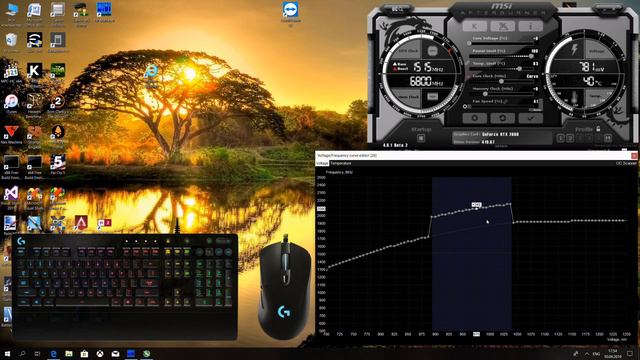640x360 pixels.
Task: Select the red A icon desktop shortcut
Action: click(x=81, y=223)
